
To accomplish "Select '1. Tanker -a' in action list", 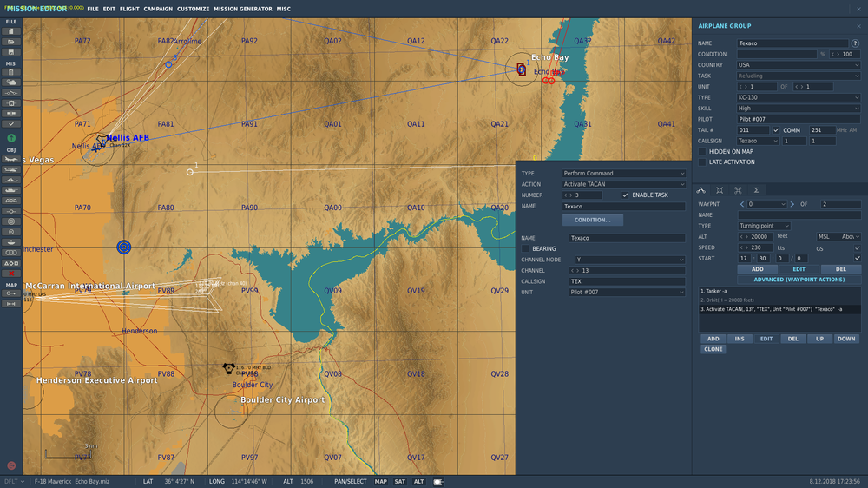I will click(x=779, y=292).
